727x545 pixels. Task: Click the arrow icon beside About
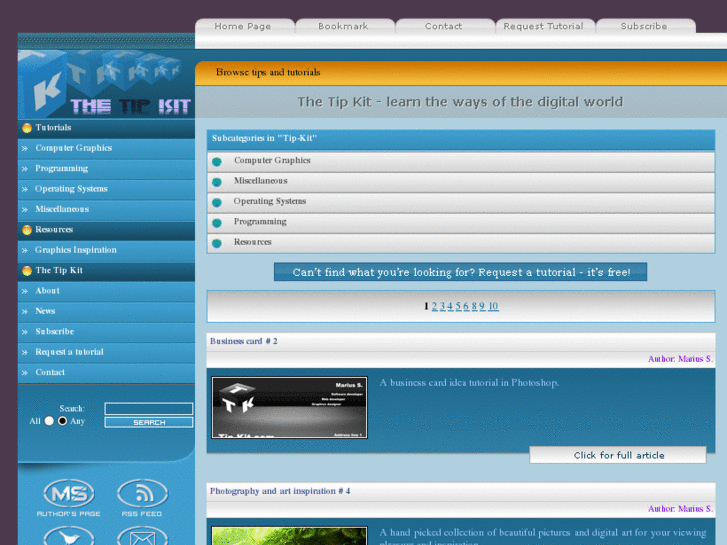25,291
